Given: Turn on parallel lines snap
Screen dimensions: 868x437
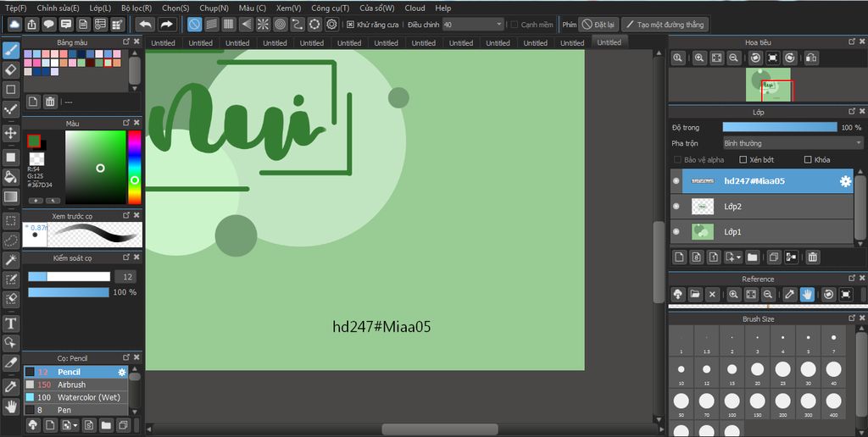Looking at the screenshot, I should (x=211, y=25).
